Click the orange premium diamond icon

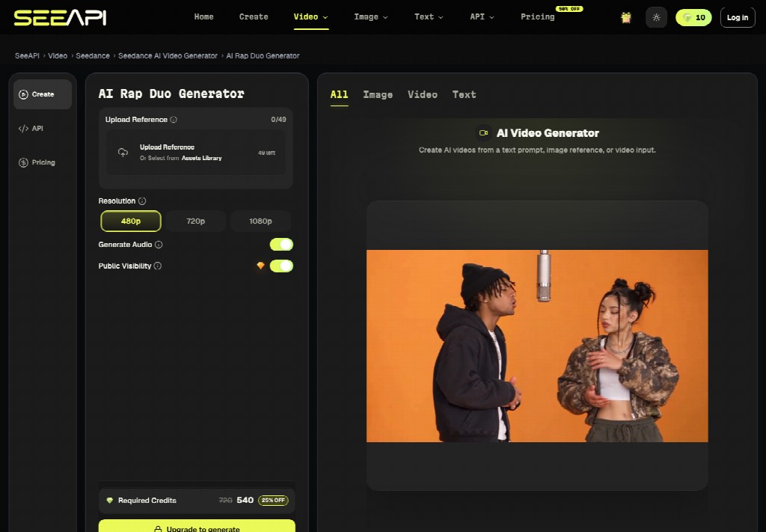tap(261, 266)
